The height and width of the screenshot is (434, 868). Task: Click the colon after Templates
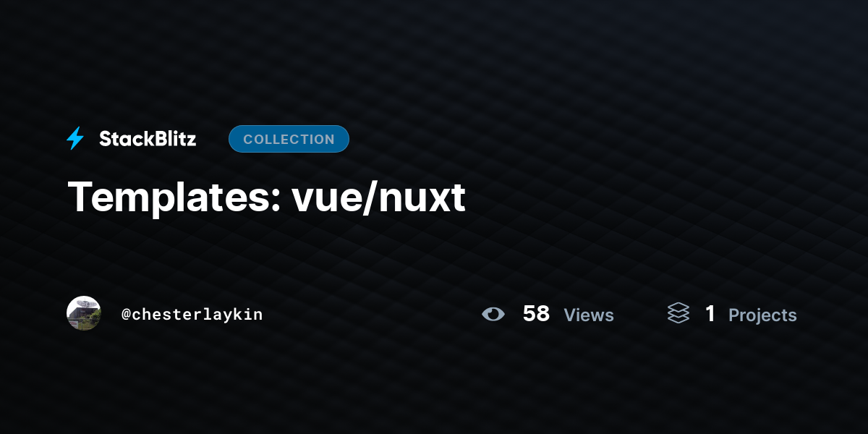[274, 203]
